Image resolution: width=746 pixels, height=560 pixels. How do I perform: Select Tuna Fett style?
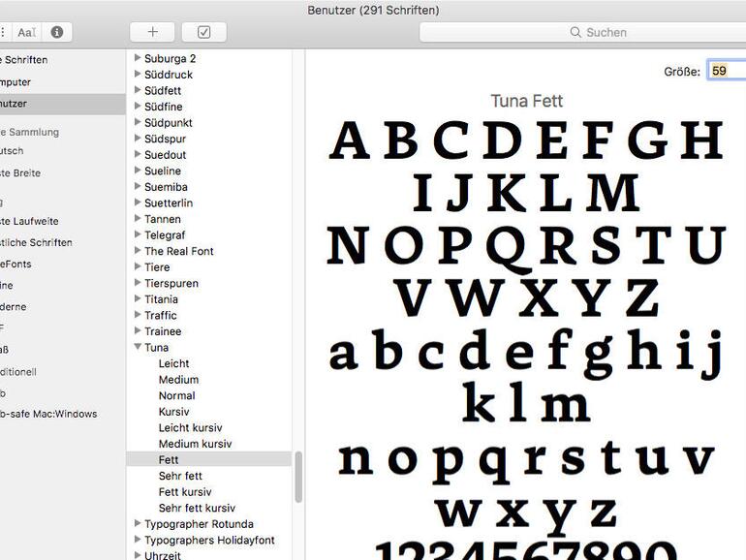209,459
